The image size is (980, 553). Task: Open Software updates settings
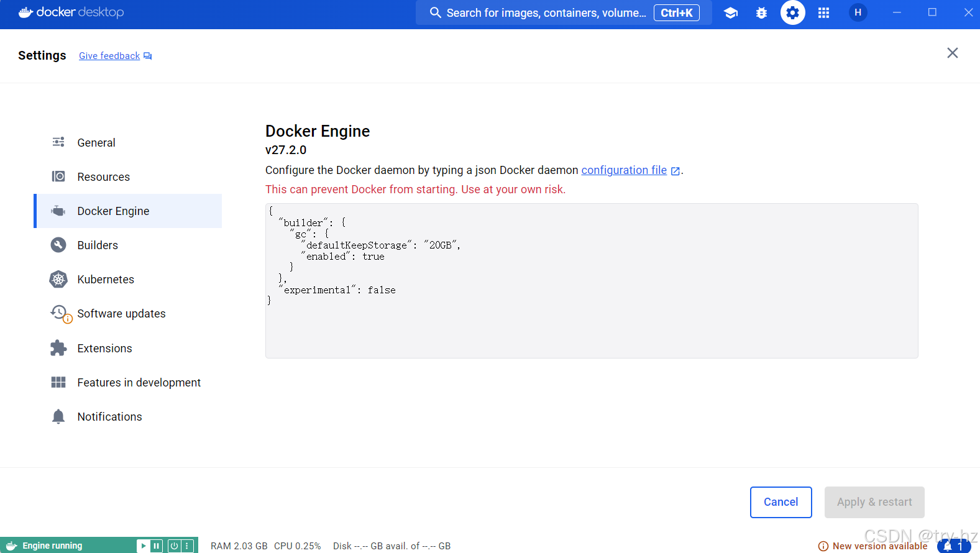click(121, 314)
